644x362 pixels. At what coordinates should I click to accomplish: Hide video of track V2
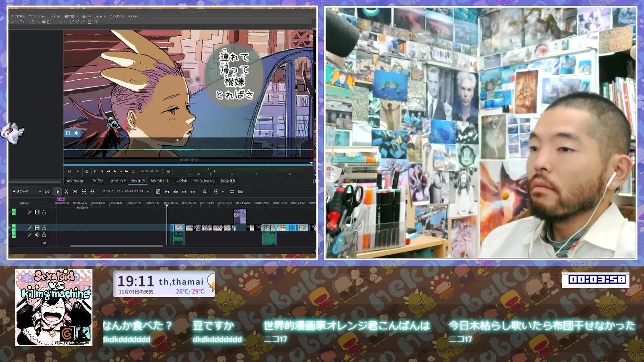click(37, 212)
